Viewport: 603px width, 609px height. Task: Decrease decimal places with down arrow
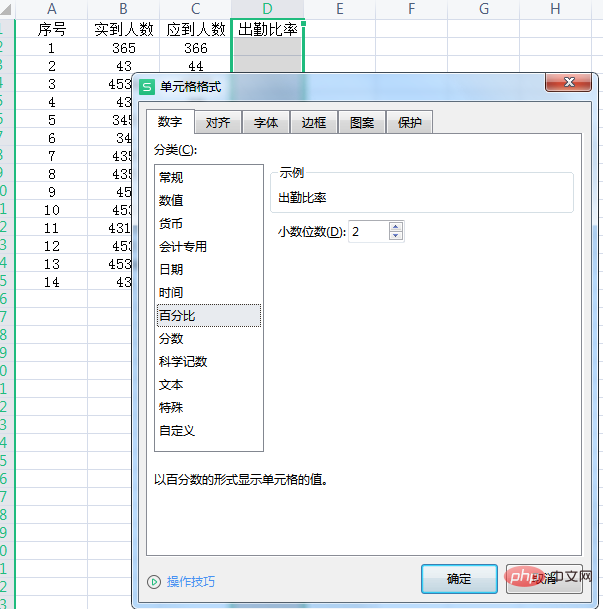pyautogui.click(x=395, y=236)
